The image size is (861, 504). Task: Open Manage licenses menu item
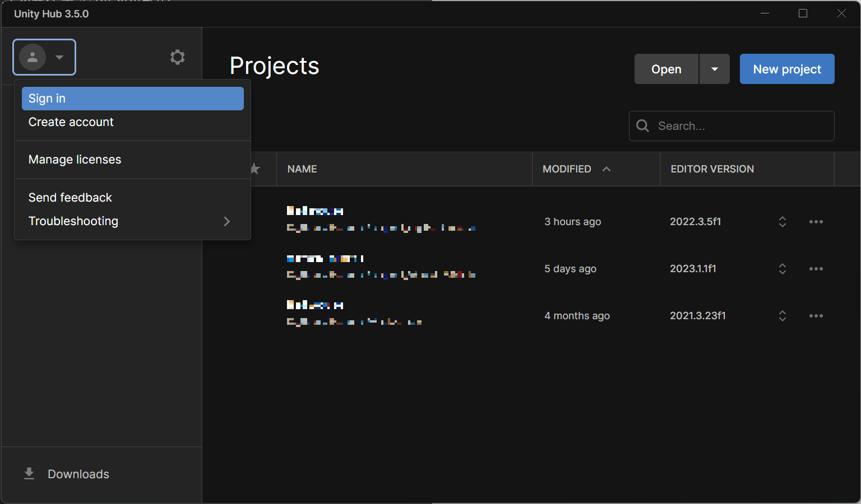(133, 160)
